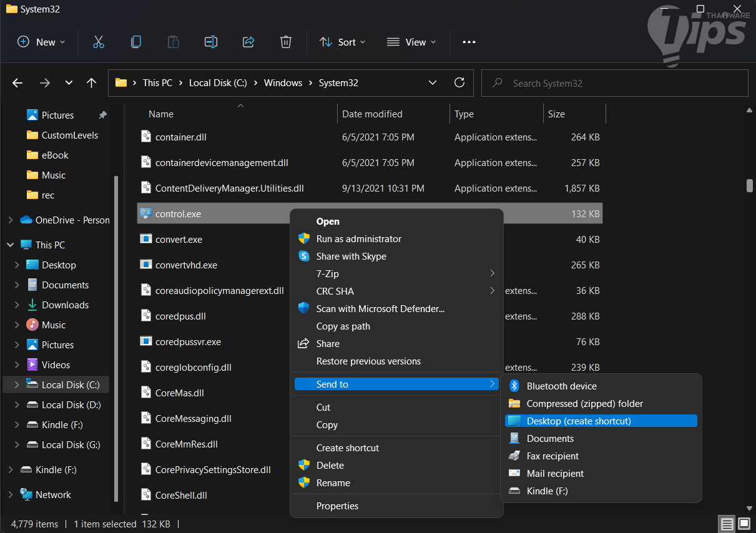756x533 pixels.
Task: Click the Delete trash icon in toolbar
Action: (x=285, y=42)
